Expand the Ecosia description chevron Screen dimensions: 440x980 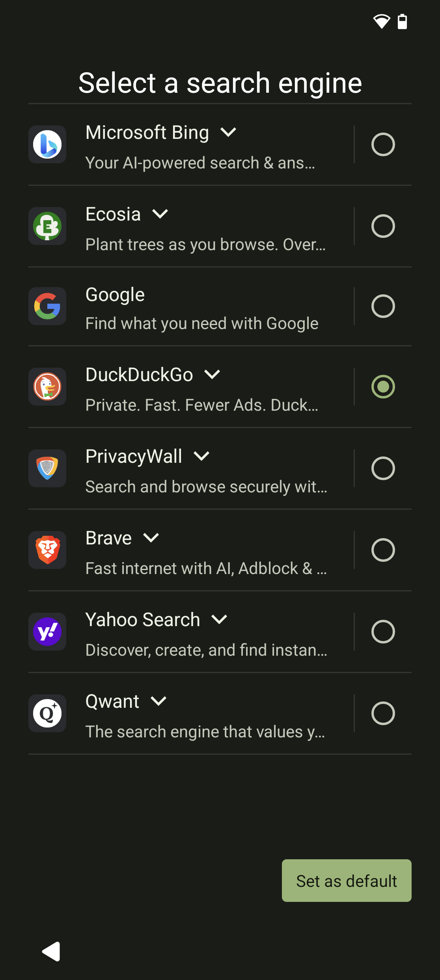pyautogui.click(x=160, y=214)
